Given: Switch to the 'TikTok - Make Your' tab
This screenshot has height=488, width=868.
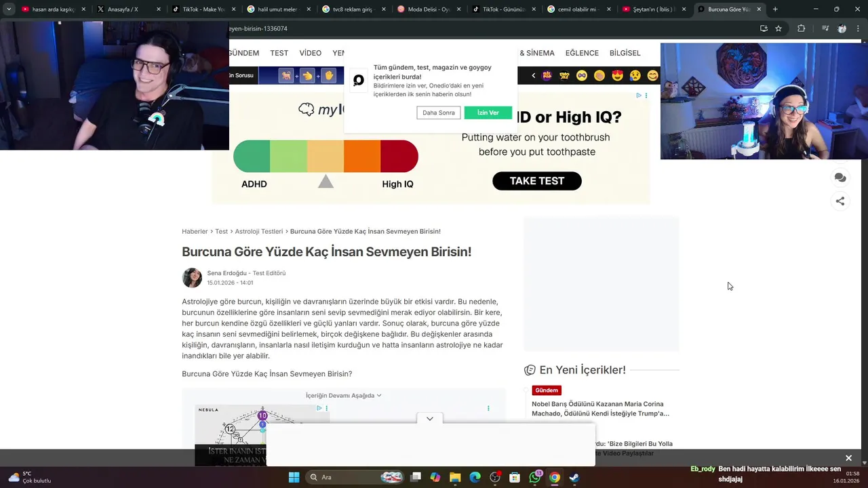Looking at the screenshot, I should [203, 9].
